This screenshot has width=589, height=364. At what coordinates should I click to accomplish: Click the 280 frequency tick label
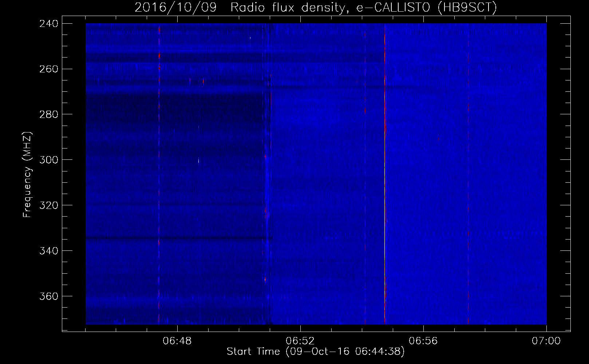click(x=48, y=114)
